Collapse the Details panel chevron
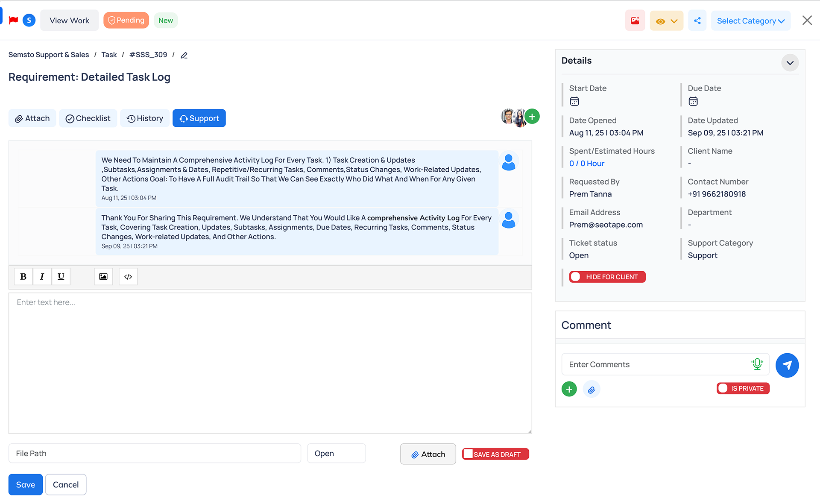Image resolution: width=820 pixels, height=504 pixels. tap(790, 63)
